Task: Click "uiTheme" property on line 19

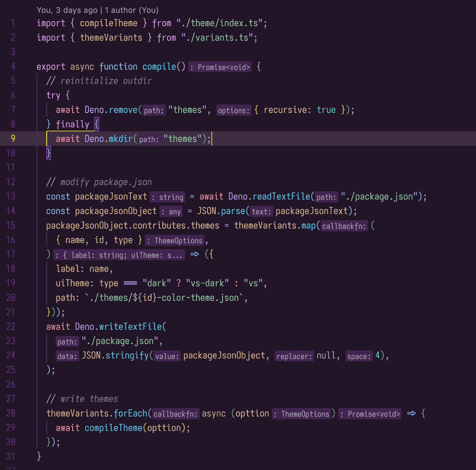Action: tap(72, 283)
